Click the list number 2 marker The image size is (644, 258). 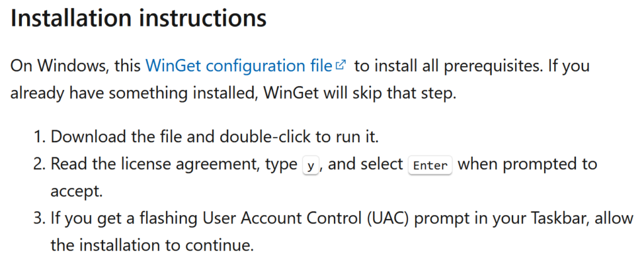[x=40, y=165]
